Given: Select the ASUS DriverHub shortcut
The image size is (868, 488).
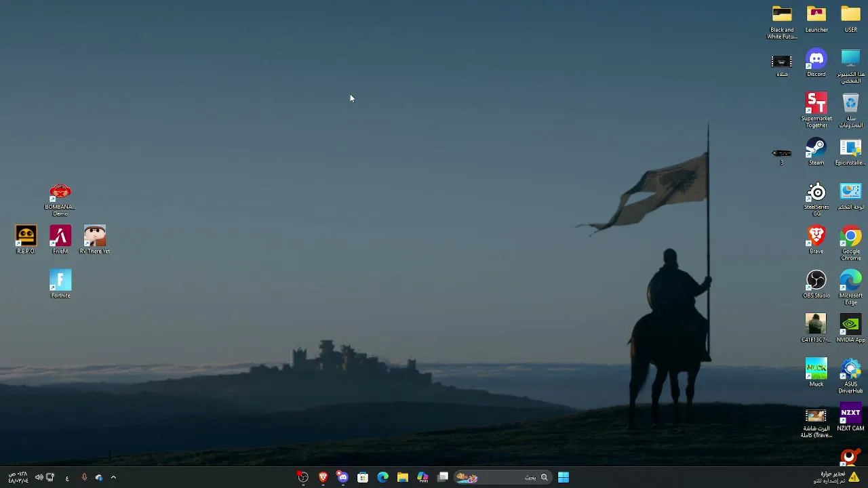Looking at the screenshot, I should [x=850, y=377].
